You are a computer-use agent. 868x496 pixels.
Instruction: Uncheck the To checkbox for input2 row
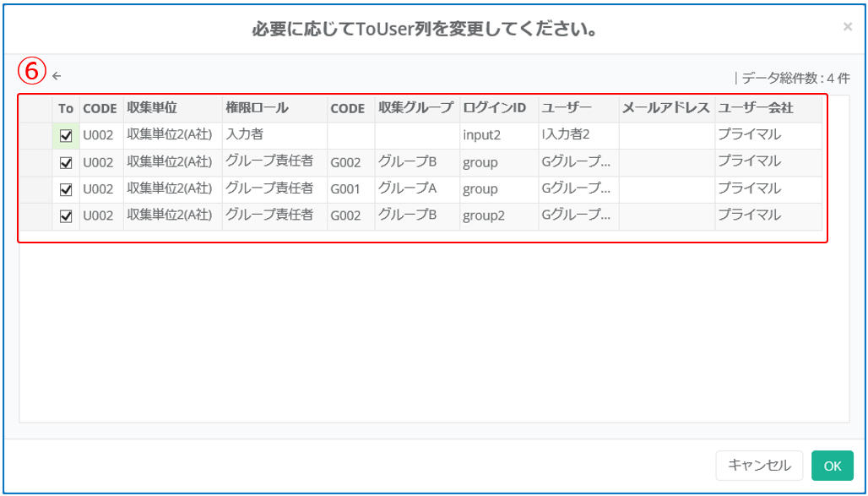[x=67, y=135]
